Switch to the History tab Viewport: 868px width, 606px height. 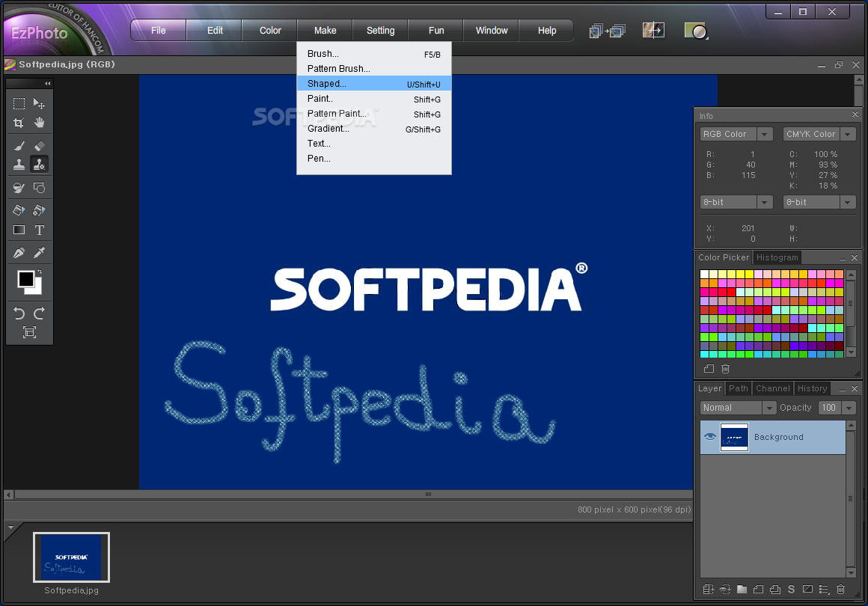(812, 388)
